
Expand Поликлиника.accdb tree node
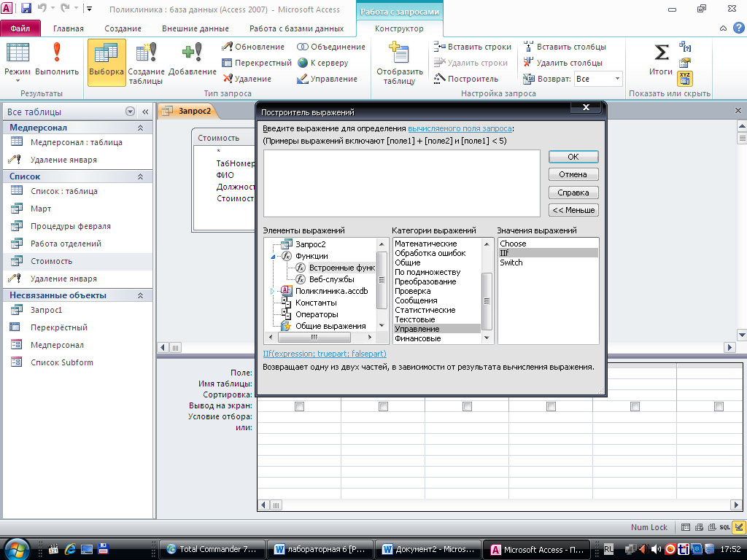[x=273, y=291]
